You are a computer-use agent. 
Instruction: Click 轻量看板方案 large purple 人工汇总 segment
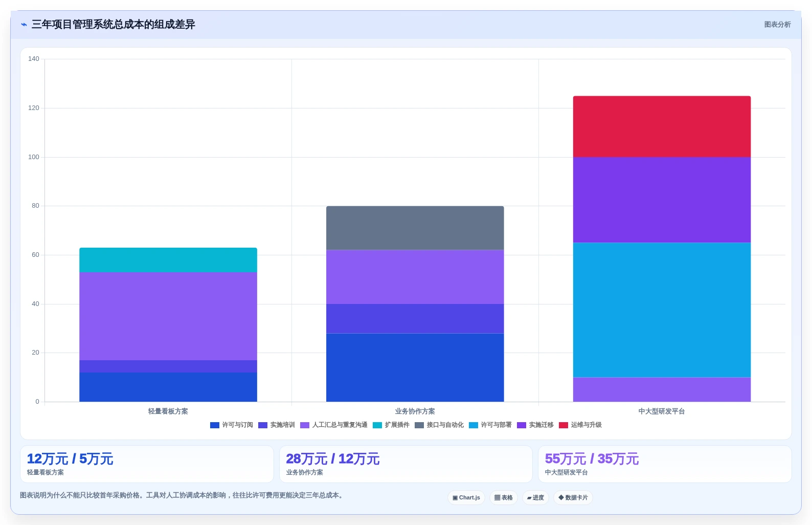click(x=168, y=316)
